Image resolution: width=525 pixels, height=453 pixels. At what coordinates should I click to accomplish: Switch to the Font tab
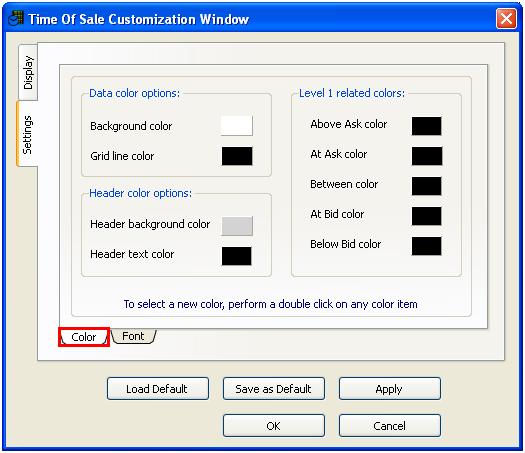point(133,336)
